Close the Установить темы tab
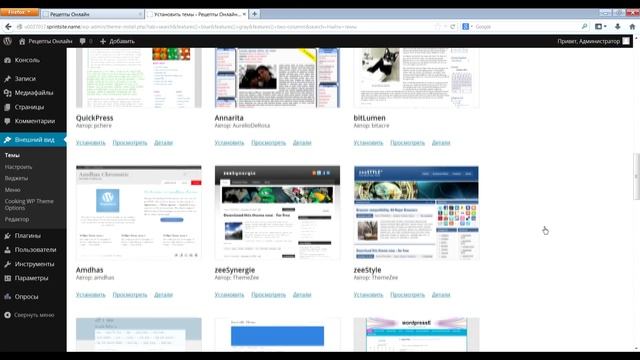This screenshot has width=640, height=360. click(244, 14)
